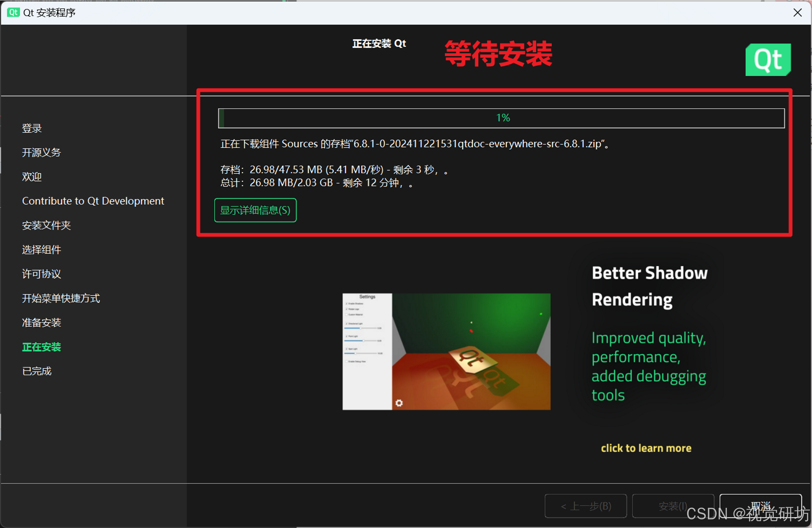Select the 许可协议 sidebar step

41,274
